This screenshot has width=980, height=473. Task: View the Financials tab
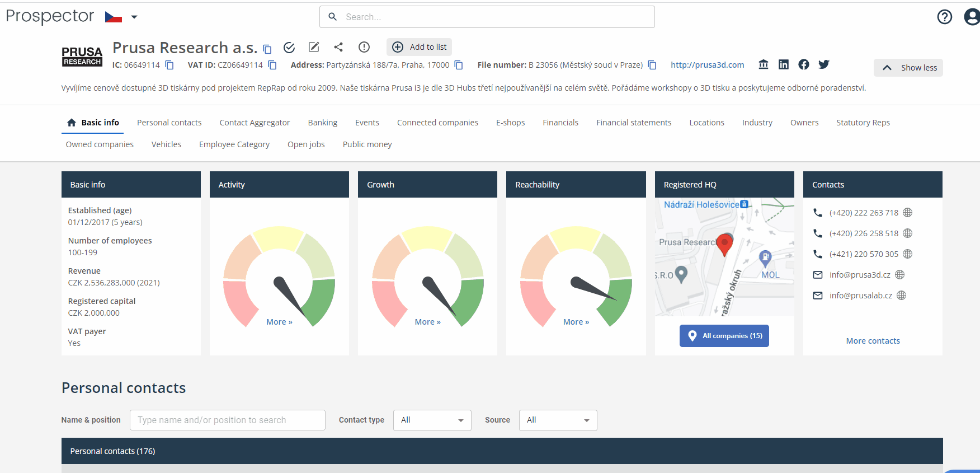coord(560,123)
